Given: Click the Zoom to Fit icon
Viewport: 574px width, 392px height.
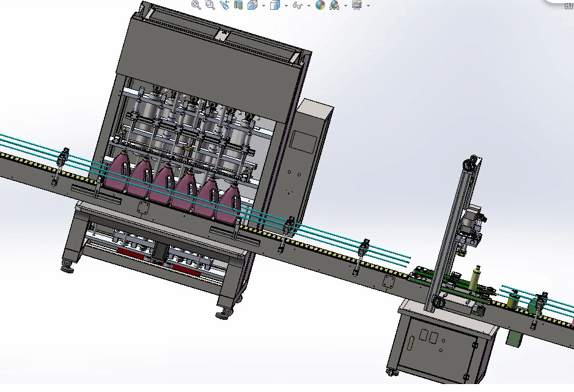Looking at the screenshot, I should pos(196,5).
